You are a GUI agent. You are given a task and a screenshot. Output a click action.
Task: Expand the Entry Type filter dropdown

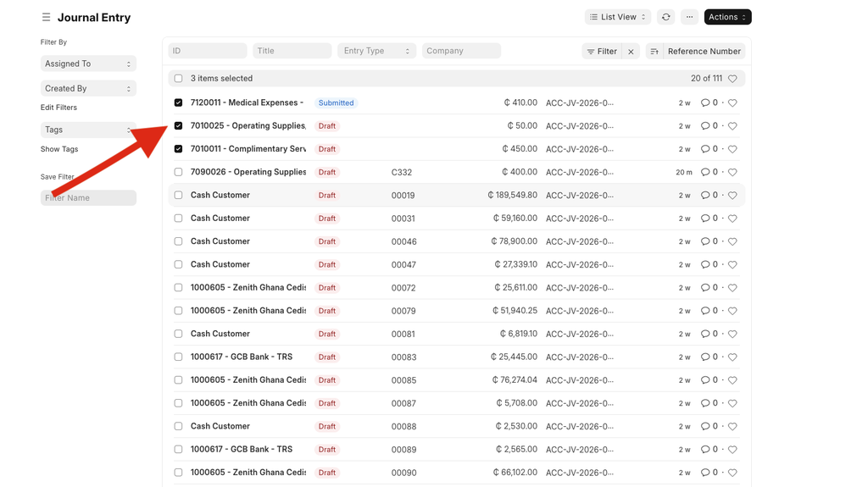[x=376, y=51]
